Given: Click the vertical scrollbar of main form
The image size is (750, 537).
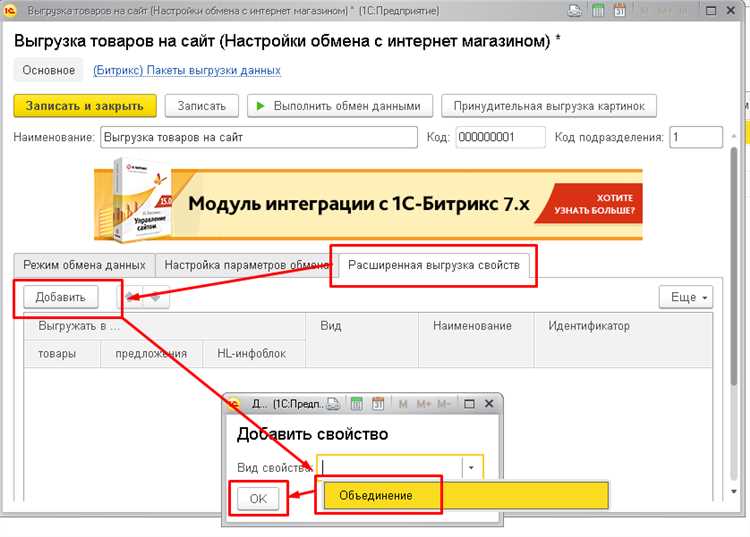Looking at the screenshot, I should click(734, 265).
